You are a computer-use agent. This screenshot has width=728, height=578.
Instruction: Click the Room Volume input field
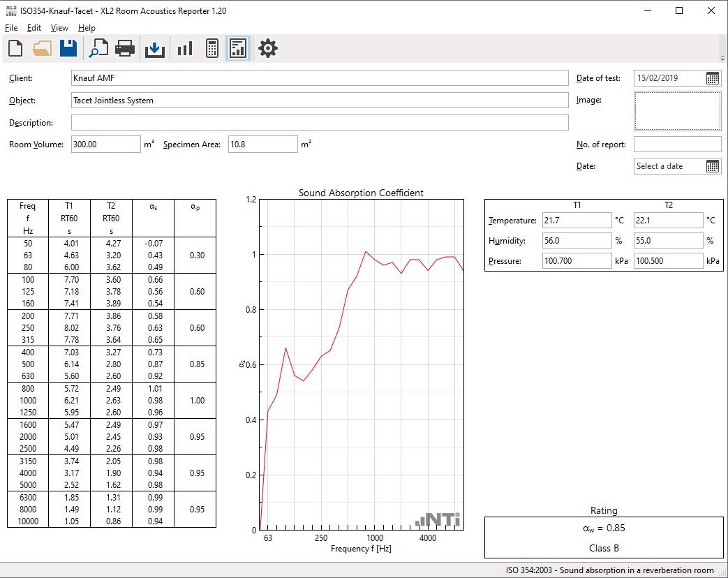point(105,144)
